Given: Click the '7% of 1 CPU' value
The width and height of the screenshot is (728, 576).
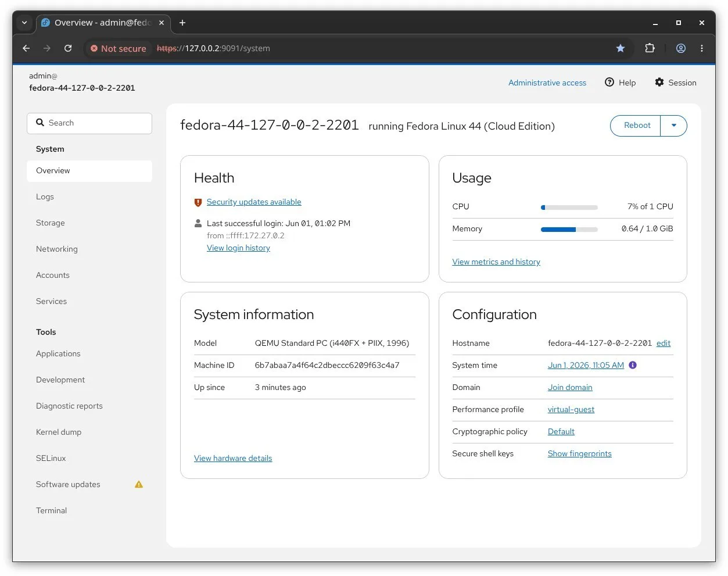Looking at the screenshot, I should (x=650, y=207).
